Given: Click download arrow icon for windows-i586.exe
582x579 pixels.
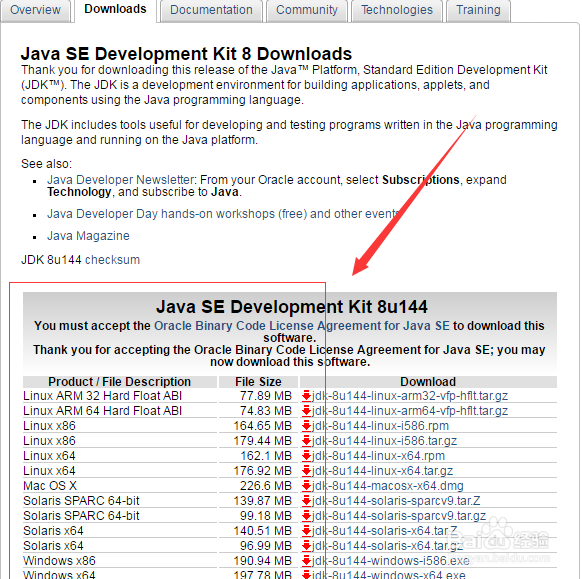Looking at the screenshot, I should click(x=306, y=560).
